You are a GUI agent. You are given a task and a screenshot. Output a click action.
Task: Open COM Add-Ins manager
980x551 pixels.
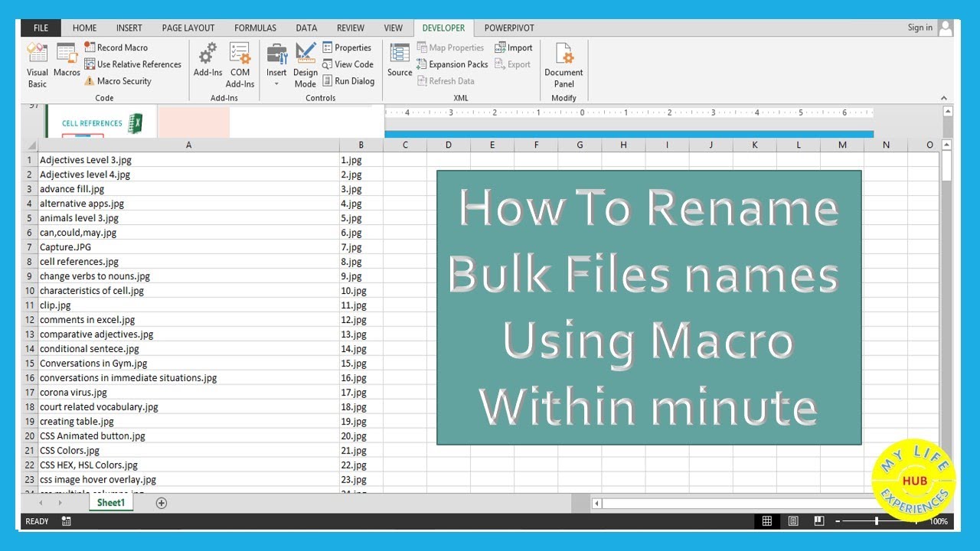240,65
